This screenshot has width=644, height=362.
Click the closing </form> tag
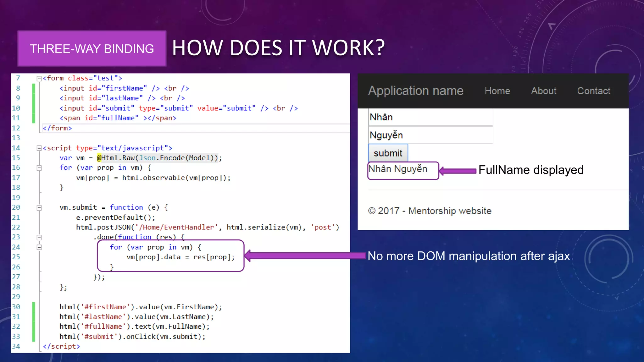tap(57, 128)
